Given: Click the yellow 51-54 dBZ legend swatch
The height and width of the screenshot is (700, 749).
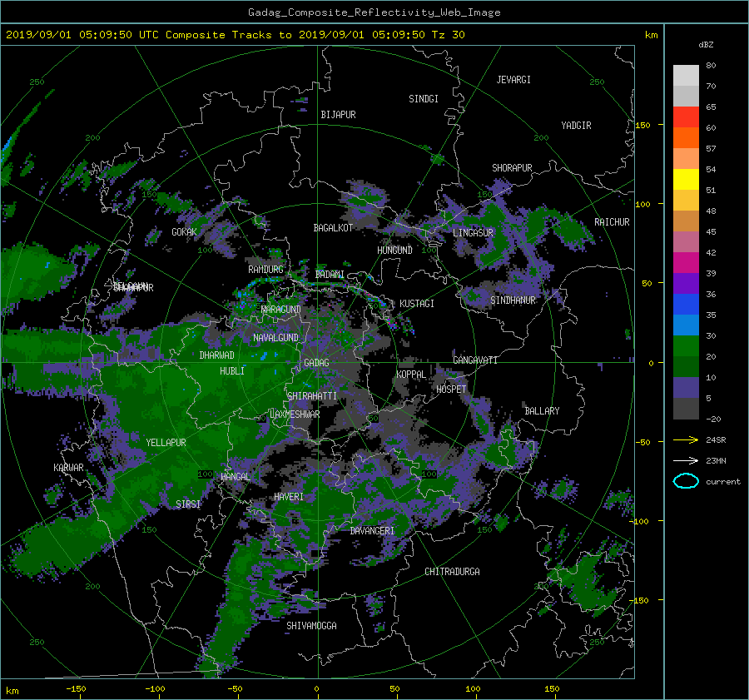Looking at the screenshot, I should (x=686, y=180).
